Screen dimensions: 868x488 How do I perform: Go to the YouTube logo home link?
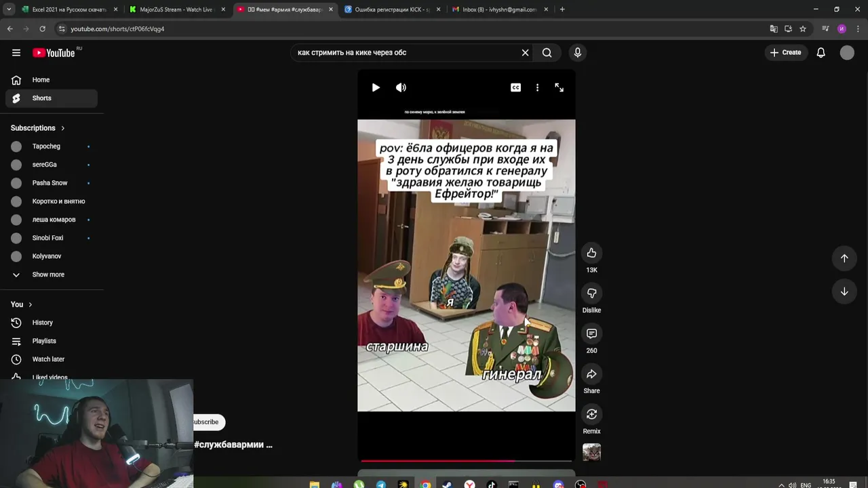pyautogui.click(x=54, y=52)
